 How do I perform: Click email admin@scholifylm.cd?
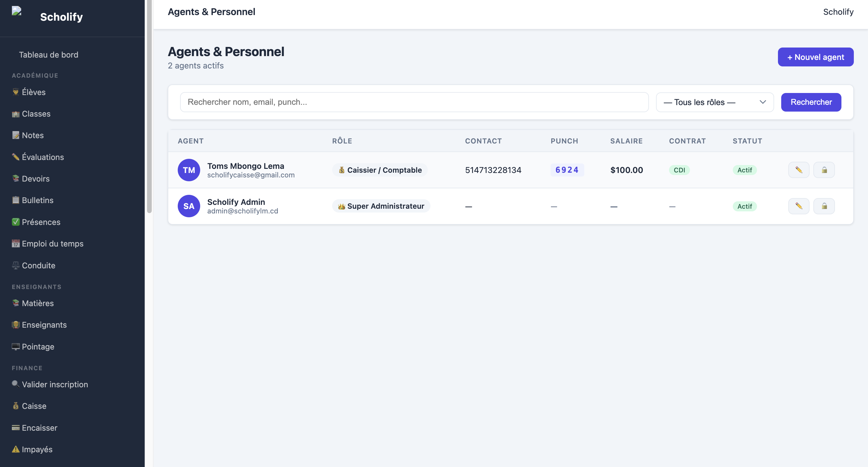coord(243,211)
